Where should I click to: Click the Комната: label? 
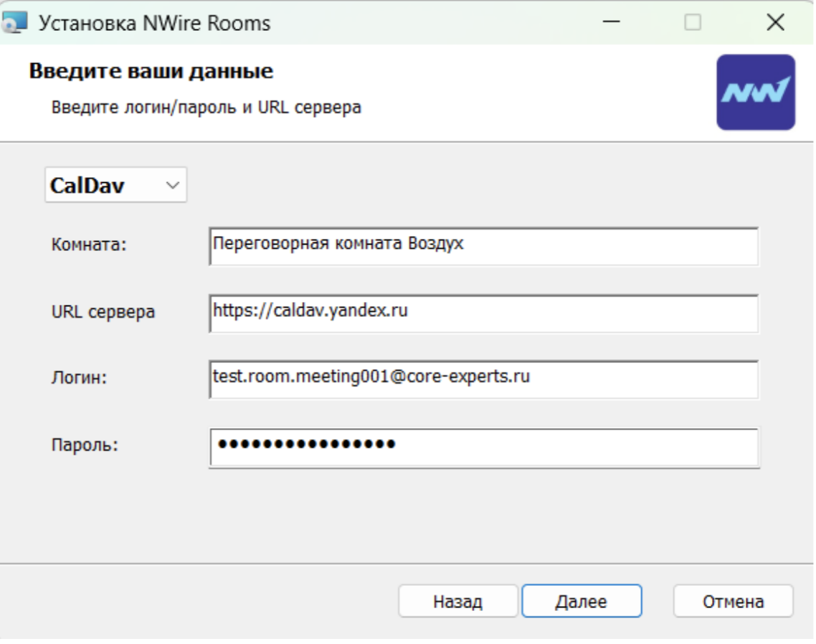89,245
